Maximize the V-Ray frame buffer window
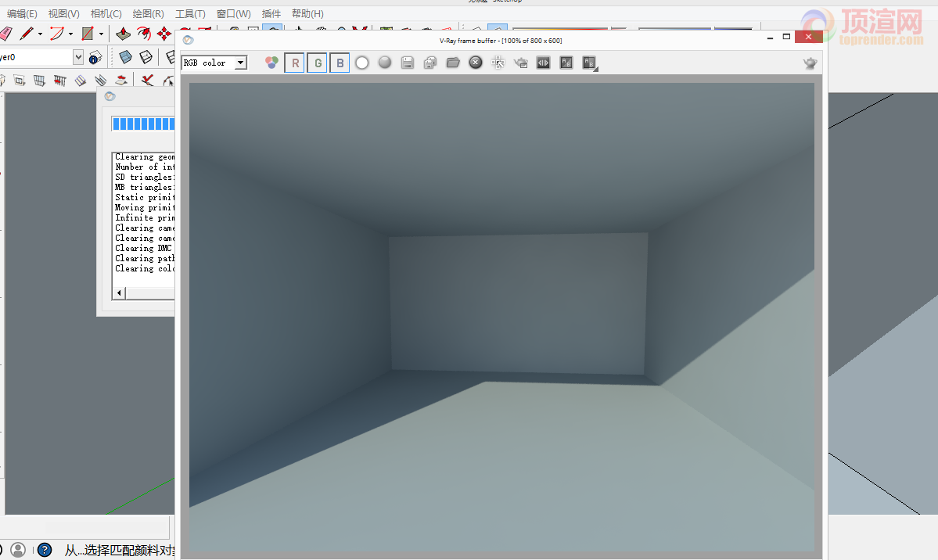This screenshot has width=938, height=560. [787, 37]
